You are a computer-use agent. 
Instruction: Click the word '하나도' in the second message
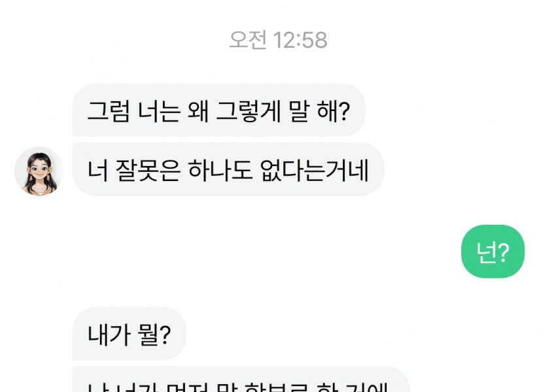(220, 171)
